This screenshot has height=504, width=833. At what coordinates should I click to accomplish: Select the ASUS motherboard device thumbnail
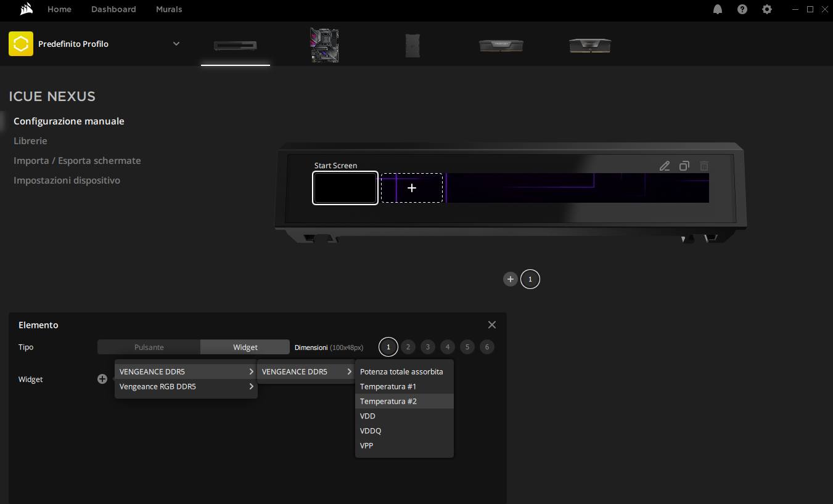(324, 45)
